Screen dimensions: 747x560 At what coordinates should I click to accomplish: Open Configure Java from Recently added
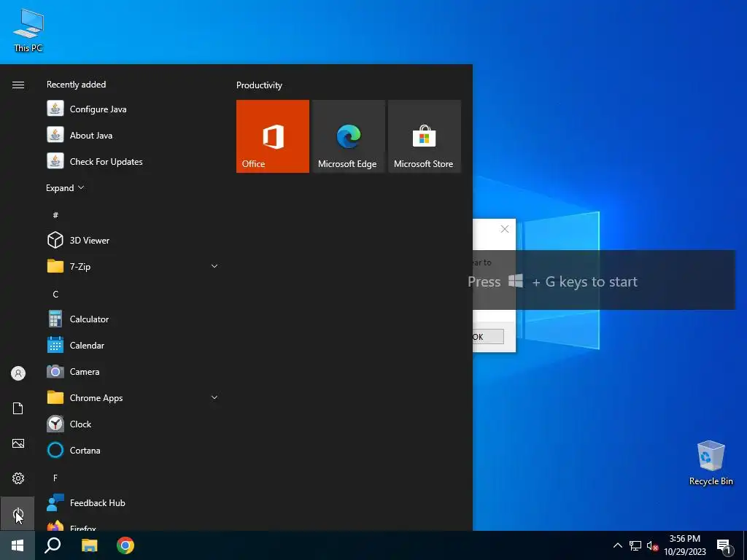(x=133, y=109)
